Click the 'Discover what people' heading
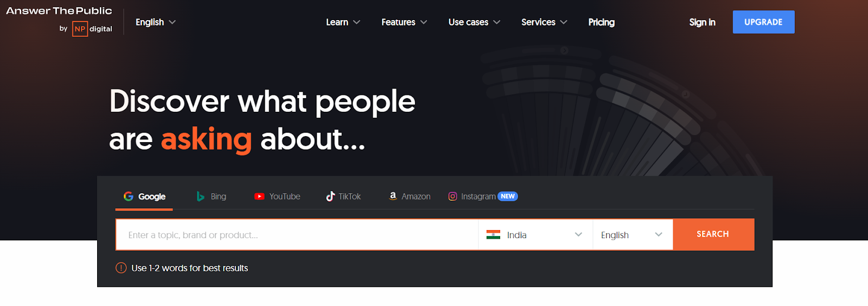 tap(263, 101)
